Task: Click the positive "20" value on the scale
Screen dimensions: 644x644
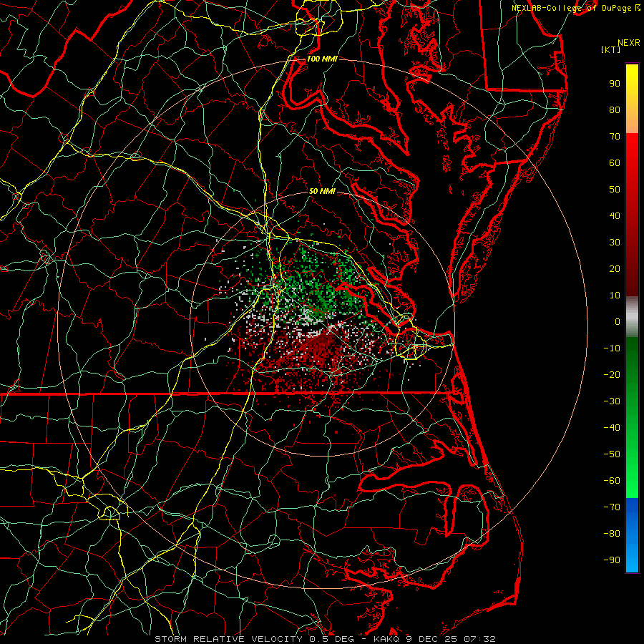Action: 615,269
